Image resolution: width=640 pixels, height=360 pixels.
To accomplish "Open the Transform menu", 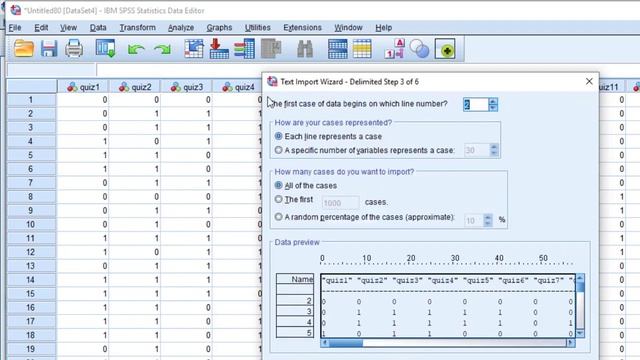I will (138, 27).
